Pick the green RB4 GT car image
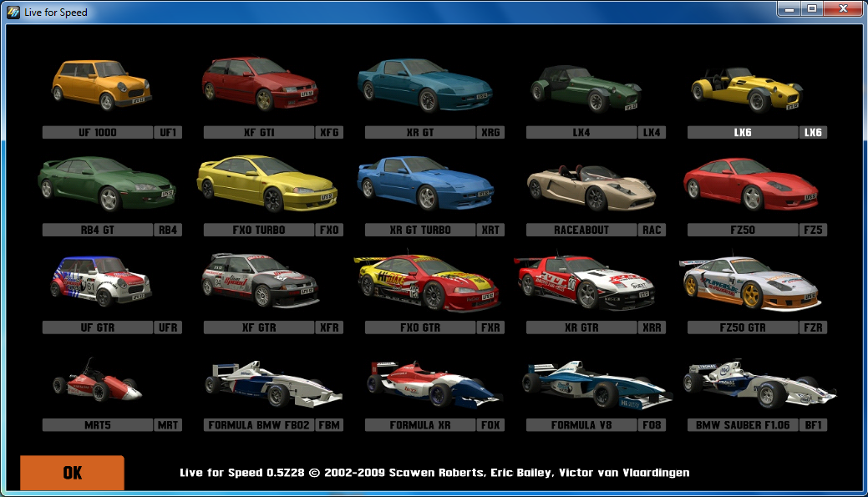868x497 pixels. click(x=106, y=183)
